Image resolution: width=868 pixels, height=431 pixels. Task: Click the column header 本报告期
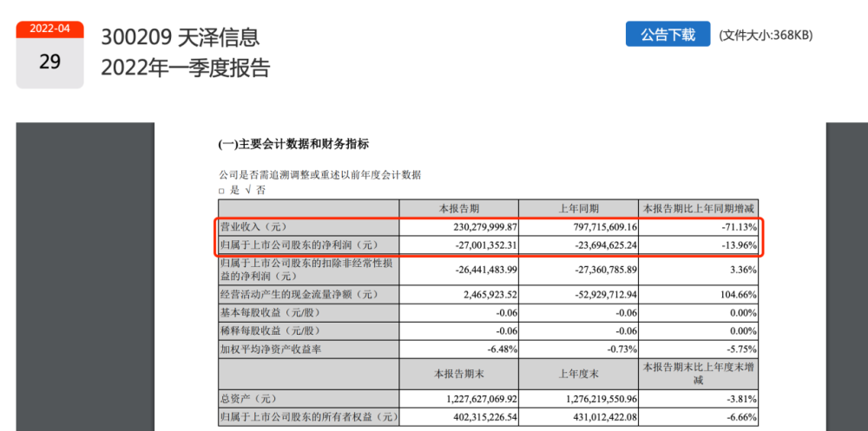tap(459, 209)
